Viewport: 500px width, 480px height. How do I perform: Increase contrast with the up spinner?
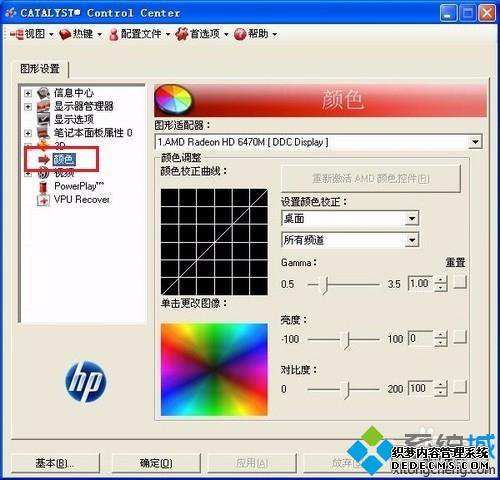tap(441, 385)
